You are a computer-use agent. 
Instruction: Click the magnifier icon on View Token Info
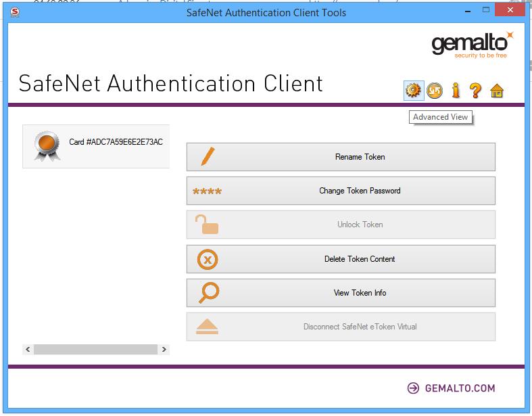pyautogui.click(x=209, y=293)
